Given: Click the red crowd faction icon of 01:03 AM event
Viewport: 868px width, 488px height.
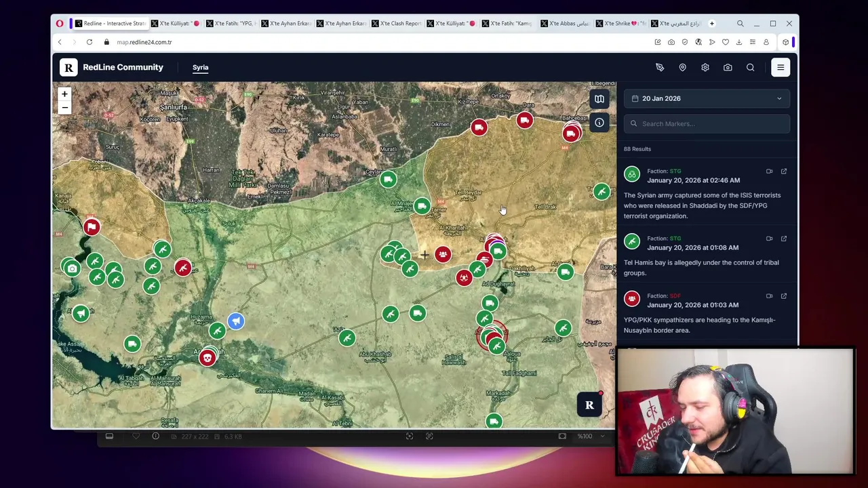Looking at the screenshot, I should (x=632, y=300).
